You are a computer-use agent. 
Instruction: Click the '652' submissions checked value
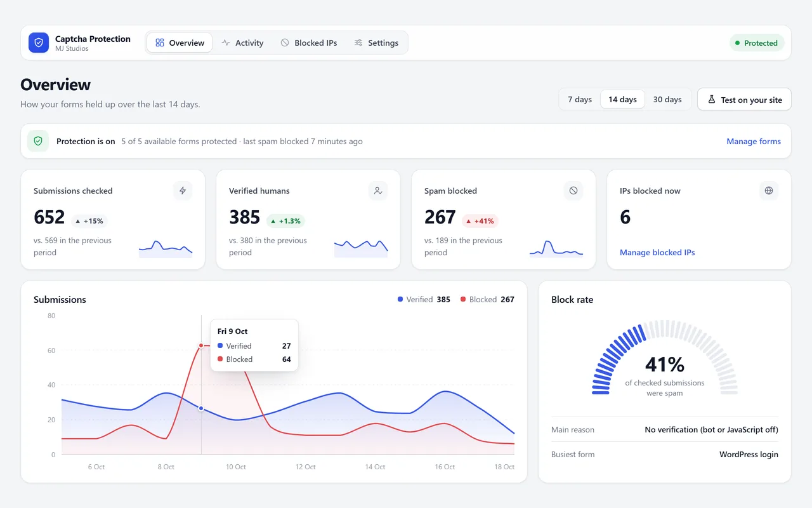tap(49, 217)
